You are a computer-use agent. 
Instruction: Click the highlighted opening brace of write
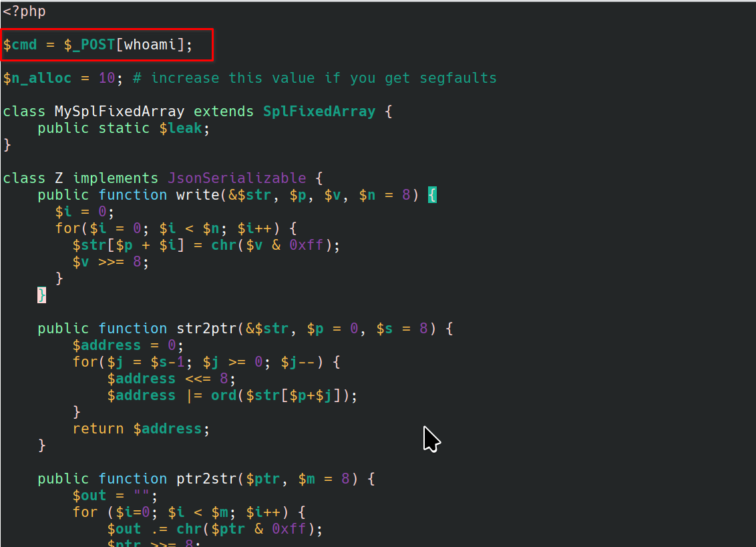[x=432, y=195]
